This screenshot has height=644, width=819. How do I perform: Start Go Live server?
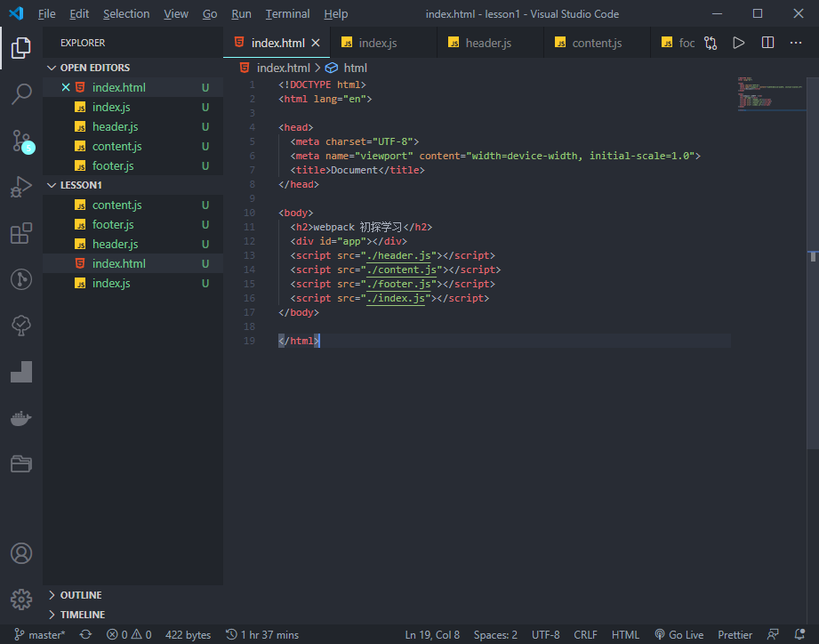pyautogui.click(x=679, y=634)
